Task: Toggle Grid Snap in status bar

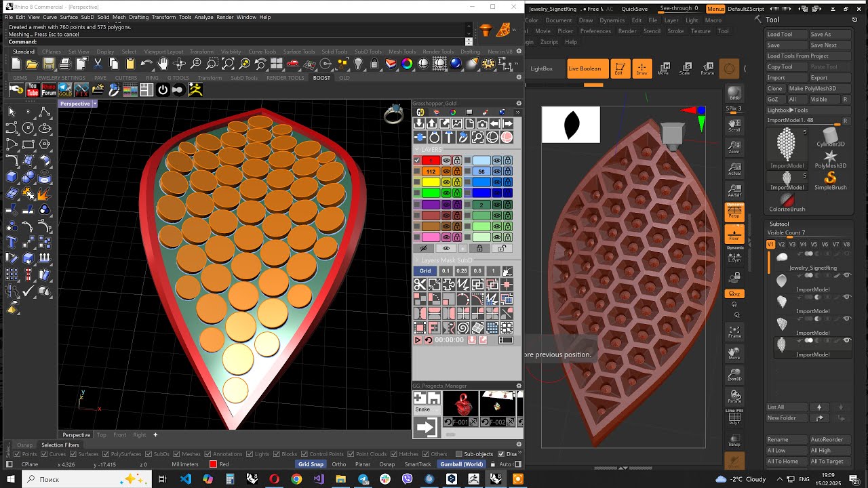Action: [x=311, y=464]
